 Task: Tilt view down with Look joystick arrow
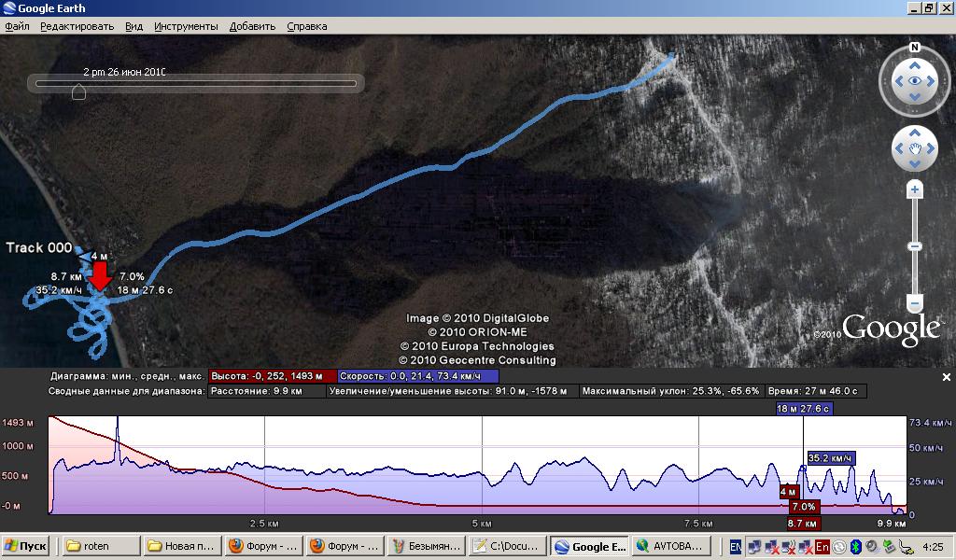[x=915, y=97]
